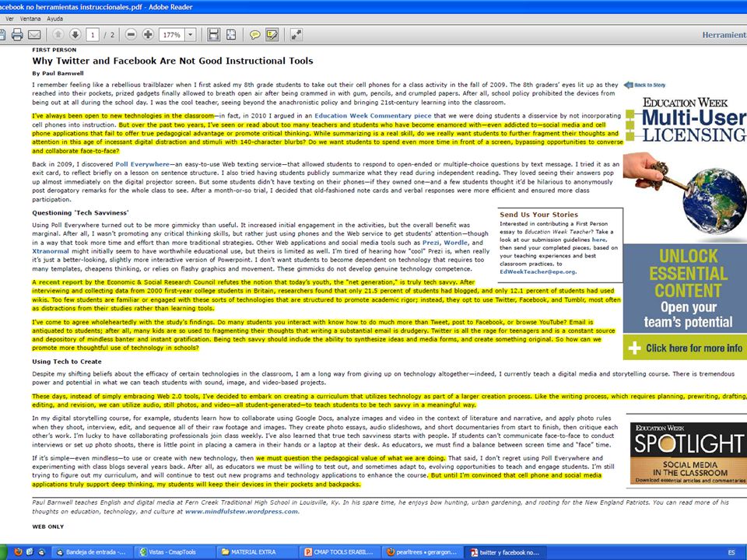Click the 'Questioning Tech Savviness' subheading

(x=80, y=213)
